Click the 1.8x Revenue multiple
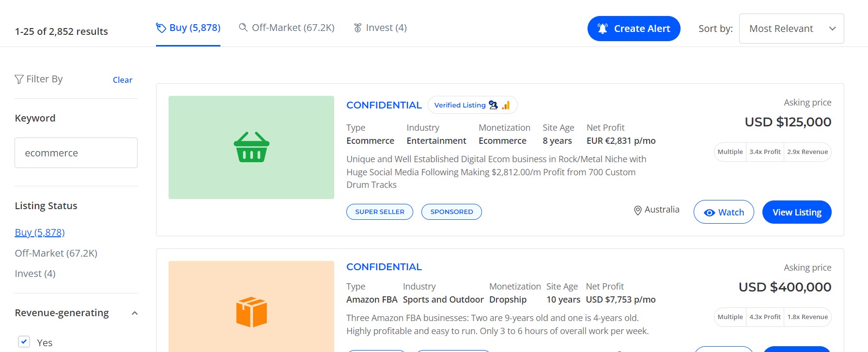The image size is (868, 352). [807, 317]
